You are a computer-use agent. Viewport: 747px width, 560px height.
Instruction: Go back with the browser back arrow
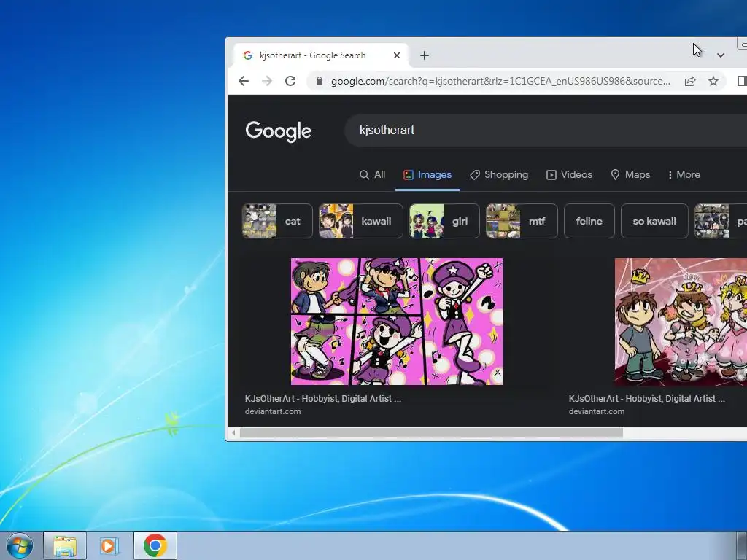(244, 81)
